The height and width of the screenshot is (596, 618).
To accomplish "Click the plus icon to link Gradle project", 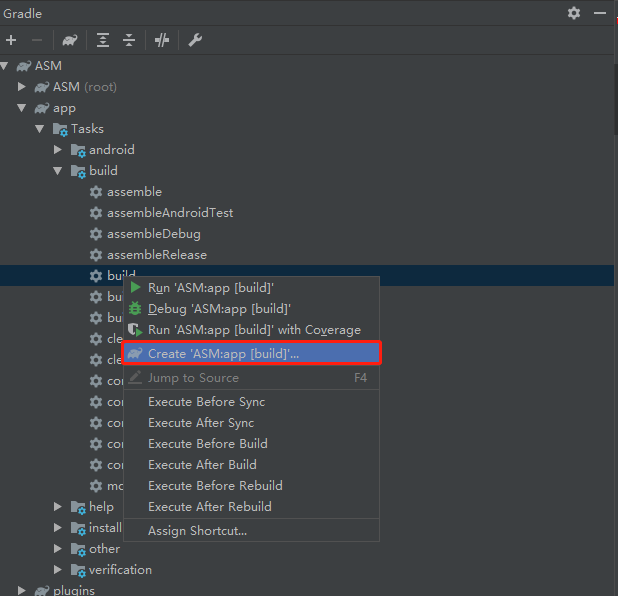I will click(x=11, y=40).
